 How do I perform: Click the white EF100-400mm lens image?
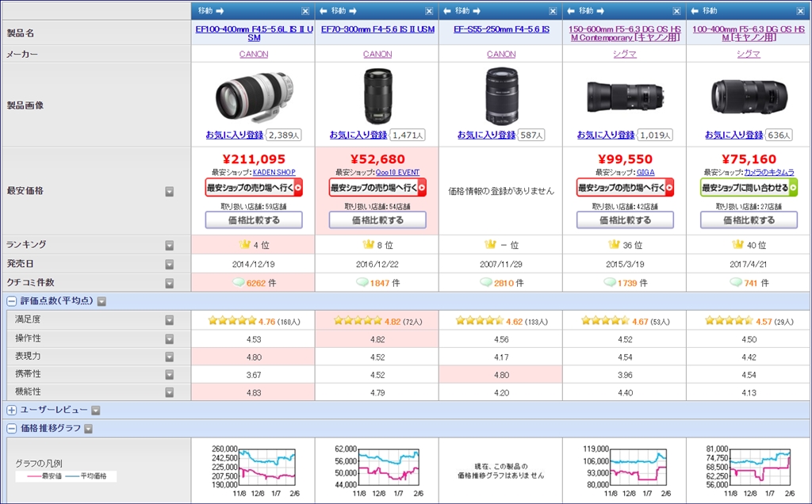click(254, 97)
